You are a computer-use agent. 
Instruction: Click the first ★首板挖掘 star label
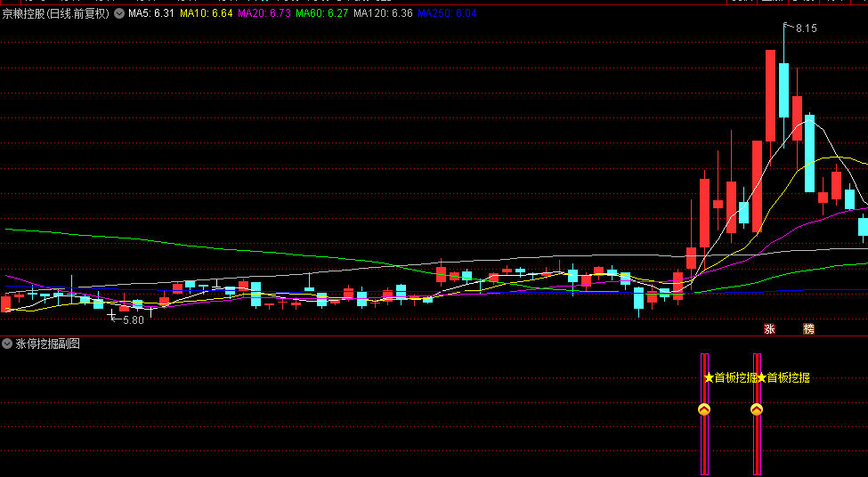pyautogui.click(x=730, y=377)
